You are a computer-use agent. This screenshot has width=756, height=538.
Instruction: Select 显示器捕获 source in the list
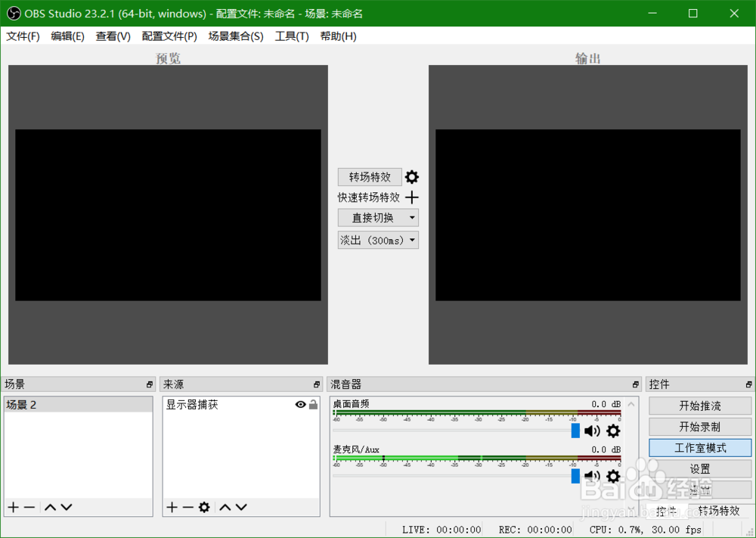240,404
